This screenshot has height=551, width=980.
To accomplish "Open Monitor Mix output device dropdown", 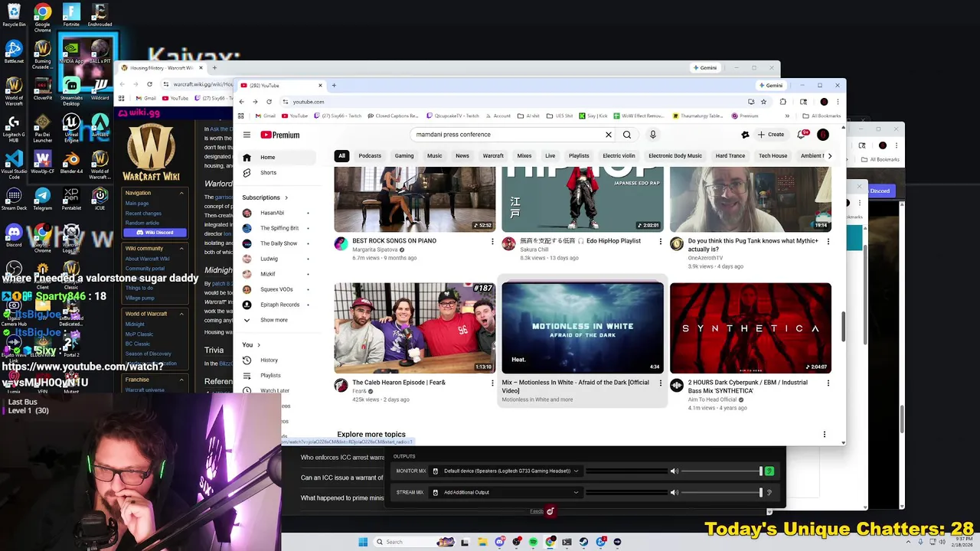I will pyautogui.click(x=505, y=471).
